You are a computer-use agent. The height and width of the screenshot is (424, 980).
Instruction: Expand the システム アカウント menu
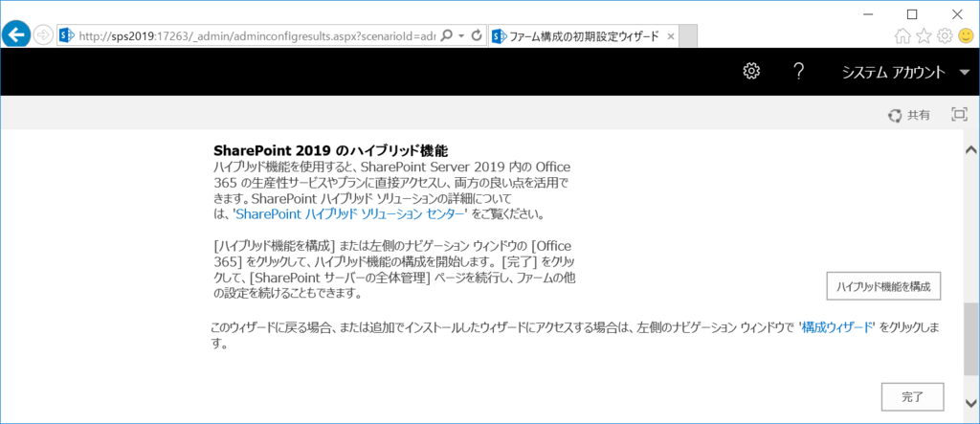pos(905,73)
